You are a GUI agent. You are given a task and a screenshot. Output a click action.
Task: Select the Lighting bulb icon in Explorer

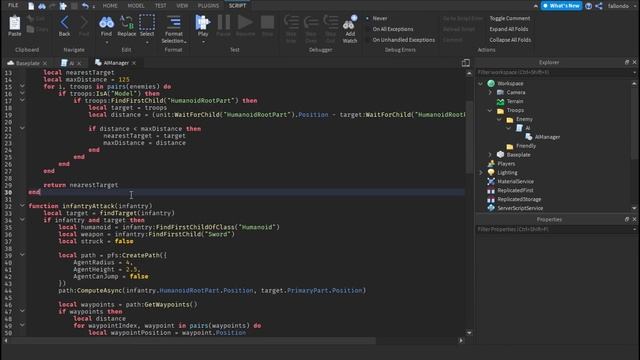click(x=491, y=173)
